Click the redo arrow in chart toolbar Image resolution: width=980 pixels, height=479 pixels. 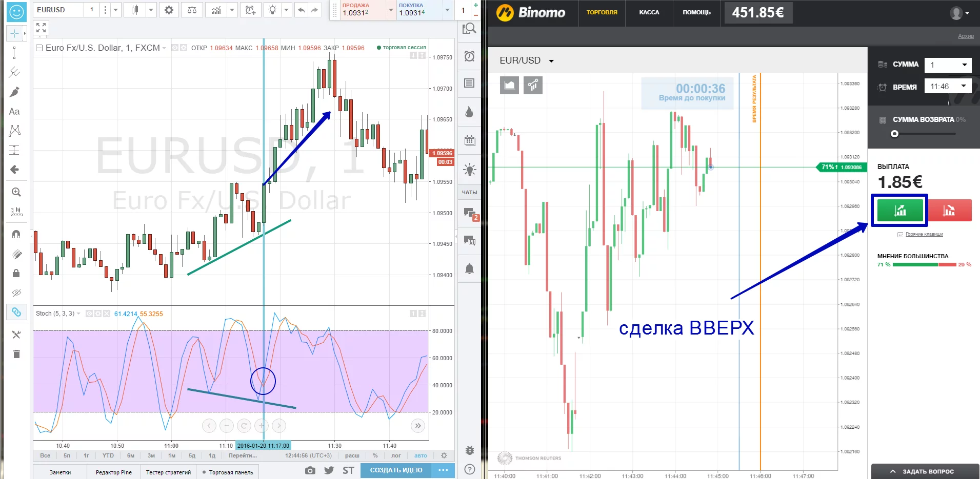314,10
